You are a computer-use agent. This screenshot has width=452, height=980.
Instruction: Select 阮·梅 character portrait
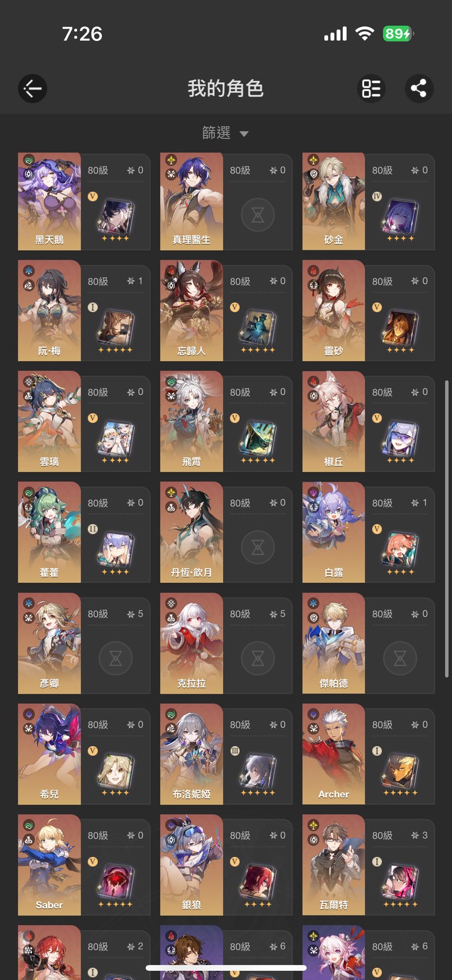49,310
